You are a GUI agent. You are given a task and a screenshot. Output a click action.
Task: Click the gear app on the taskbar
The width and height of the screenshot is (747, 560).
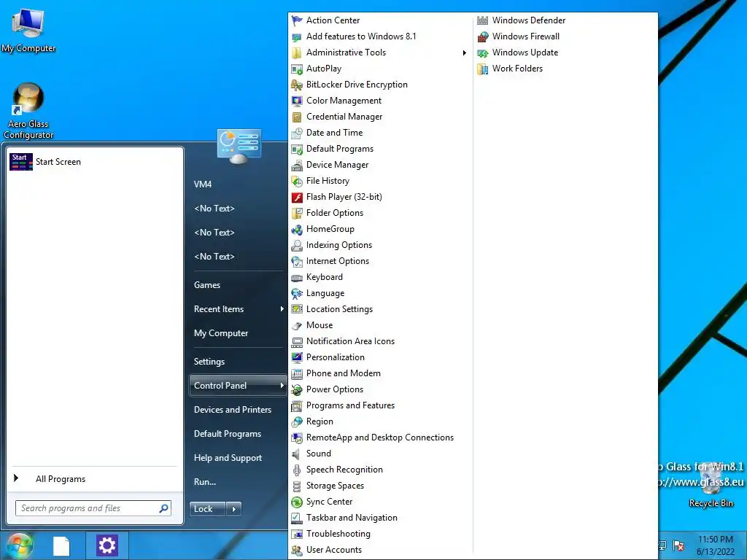click(x=107, y=545)
